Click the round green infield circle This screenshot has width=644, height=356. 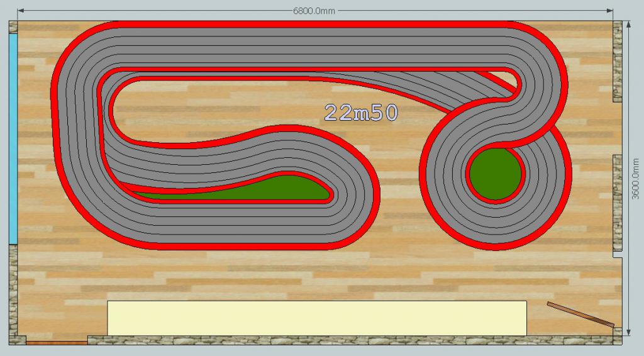tap(496, 174)
